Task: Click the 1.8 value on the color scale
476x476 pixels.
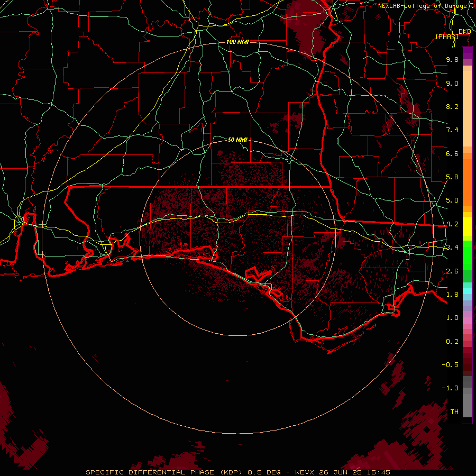Action: click(452, 295)
